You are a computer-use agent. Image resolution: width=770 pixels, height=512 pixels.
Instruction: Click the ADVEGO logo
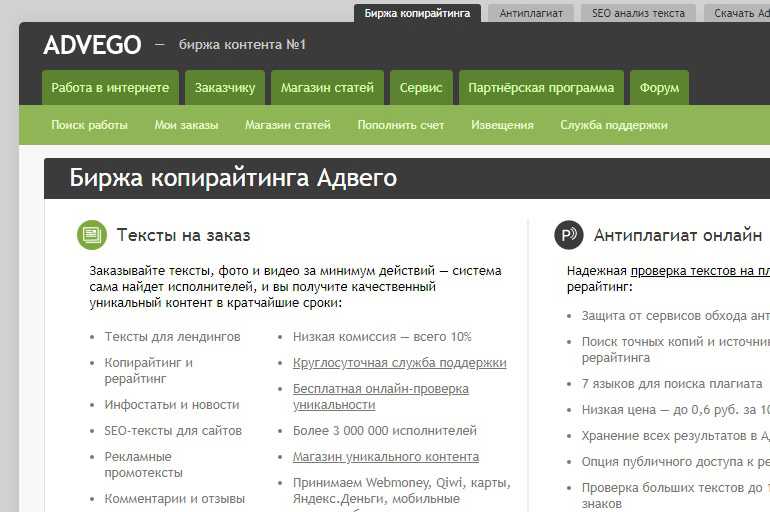(x=92, y=45)
